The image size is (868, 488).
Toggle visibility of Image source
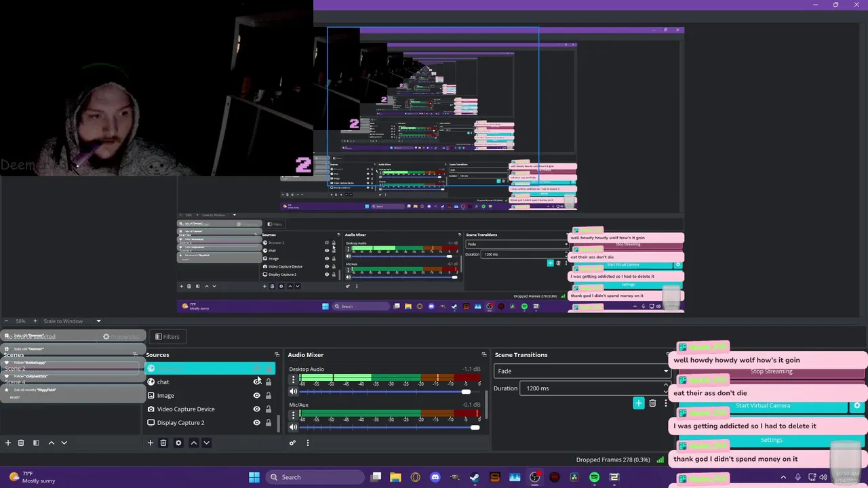coord(256,395)
